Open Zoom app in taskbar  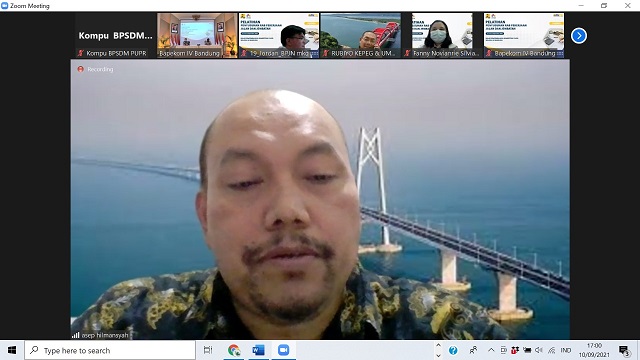coord(283,350)
